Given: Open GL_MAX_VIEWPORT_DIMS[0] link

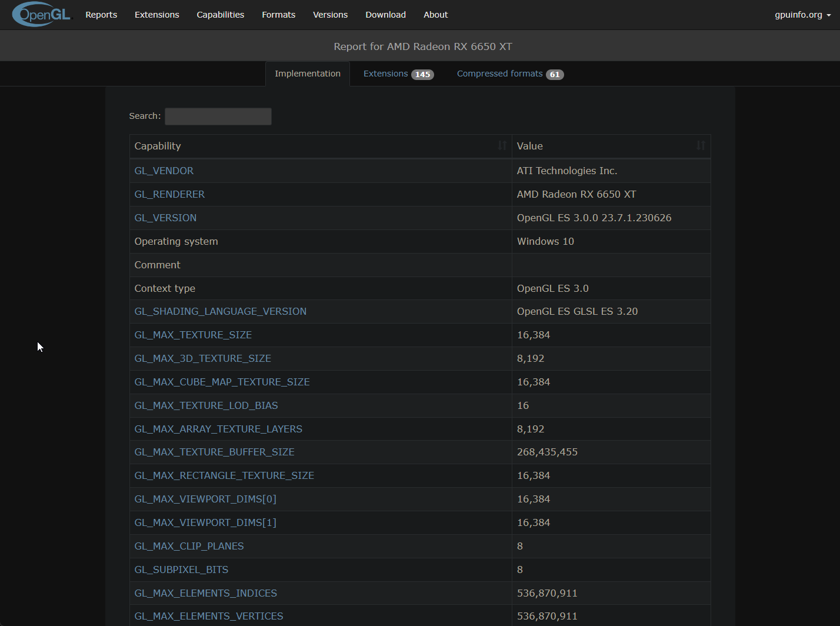Looking at the screenshot, I should [x=205, y=499].
